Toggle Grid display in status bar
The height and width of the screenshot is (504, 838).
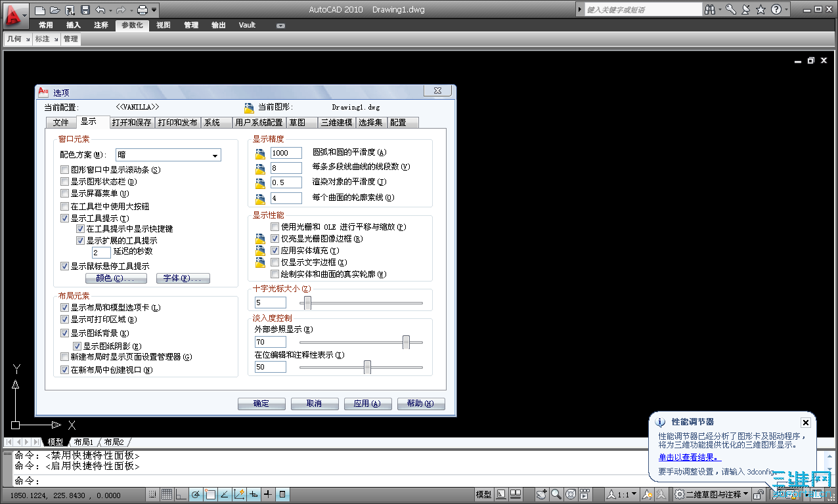[167, 494]
